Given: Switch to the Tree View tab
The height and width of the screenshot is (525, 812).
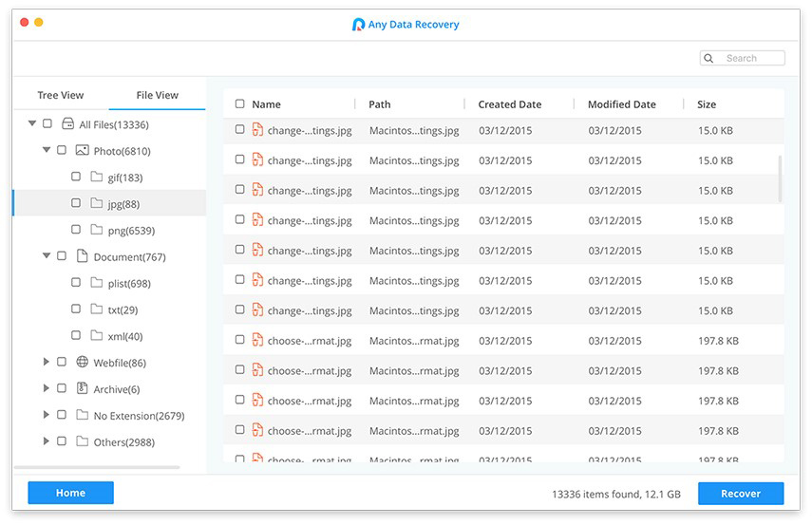Looking at the screenshot, I should [x=61, y=95].
